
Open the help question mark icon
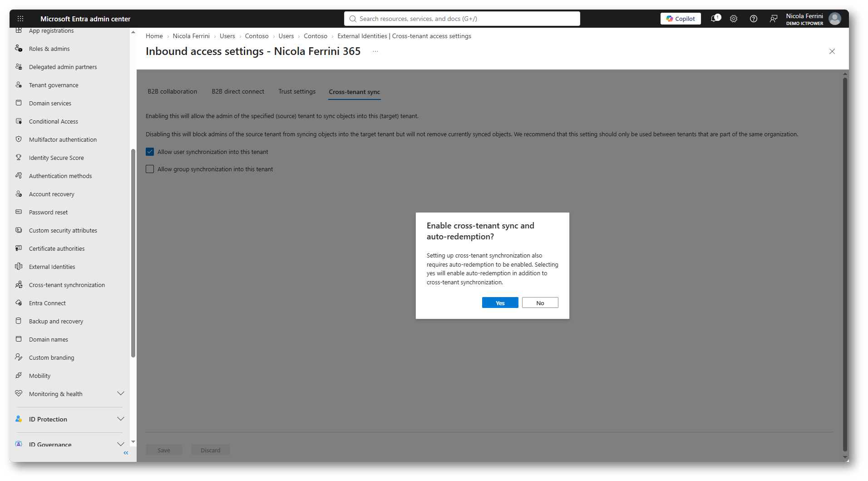click(754, 19)
